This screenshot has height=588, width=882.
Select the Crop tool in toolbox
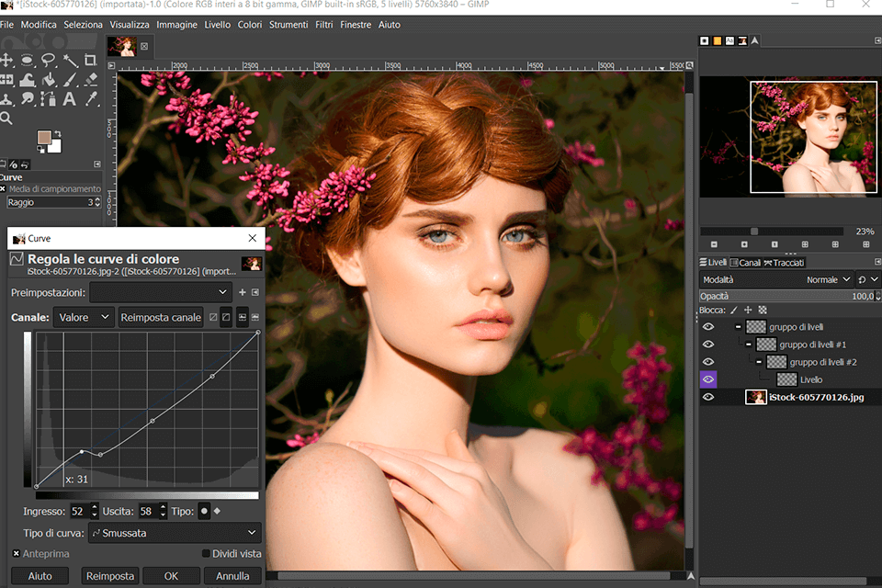(91, 61)
